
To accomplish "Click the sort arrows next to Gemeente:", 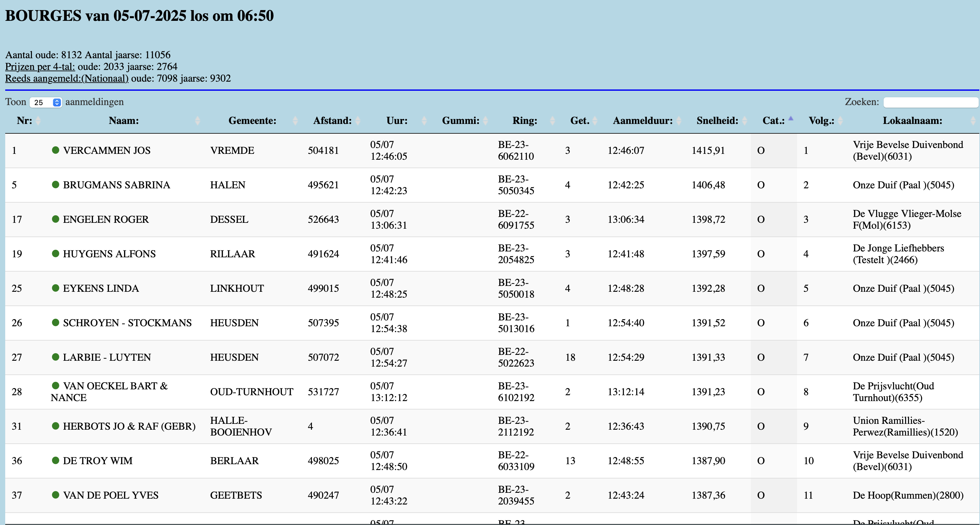I will pyautogui.click(x=296, y=121).
